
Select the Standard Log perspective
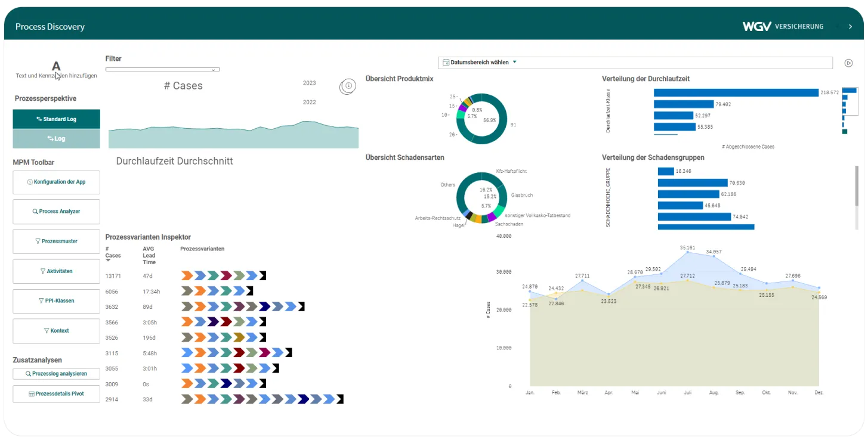pyautogui.click(x=57, y=119)
